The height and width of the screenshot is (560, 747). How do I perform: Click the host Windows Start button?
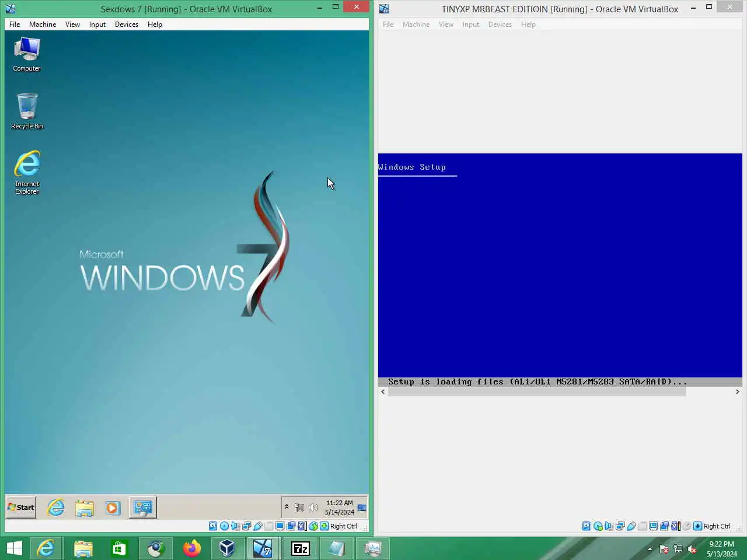[x=15, y=548]
